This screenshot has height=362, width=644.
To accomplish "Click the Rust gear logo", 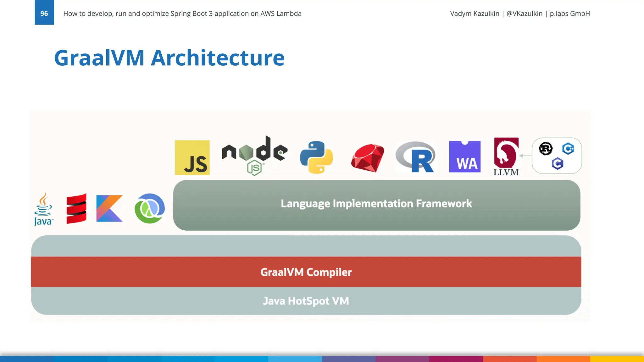I will pyautogui.click(x=546, y=149).
